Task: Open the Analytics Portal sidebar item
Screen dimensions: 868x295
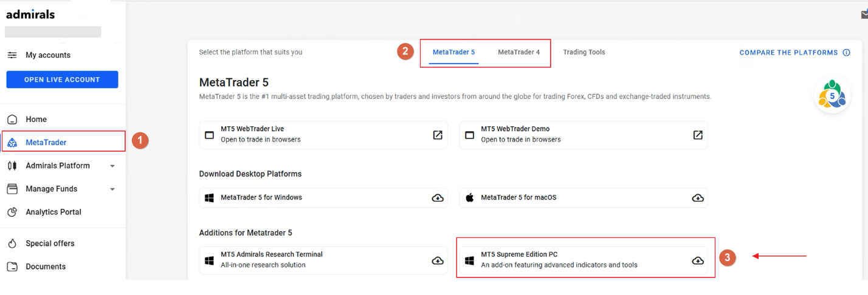Action: click(53, 212)
